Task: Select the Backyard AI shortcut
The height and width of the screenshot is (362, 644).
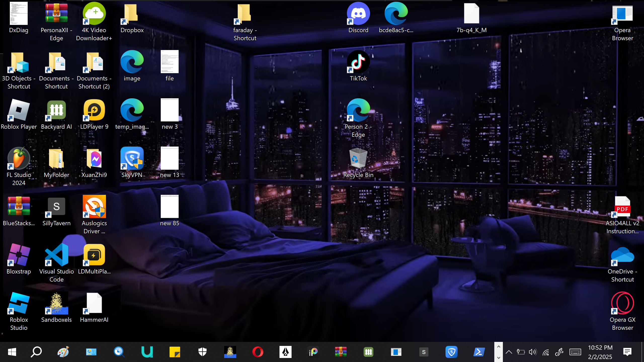Action: [x=56, y=110]
